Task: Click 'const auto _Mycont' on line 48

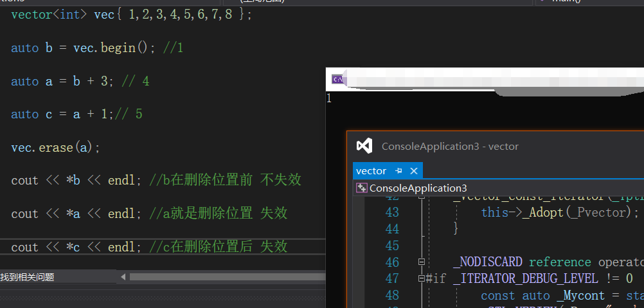Action: click(542, 295)
